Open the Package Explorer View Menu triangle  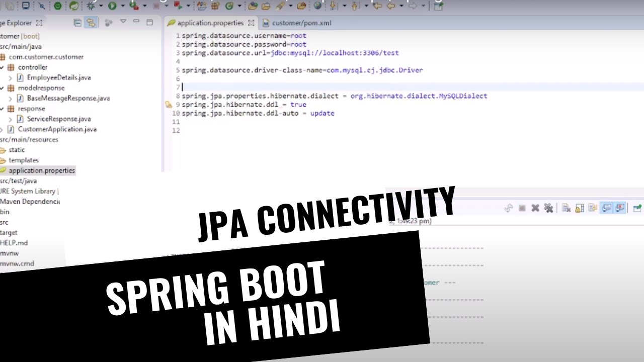123,22
